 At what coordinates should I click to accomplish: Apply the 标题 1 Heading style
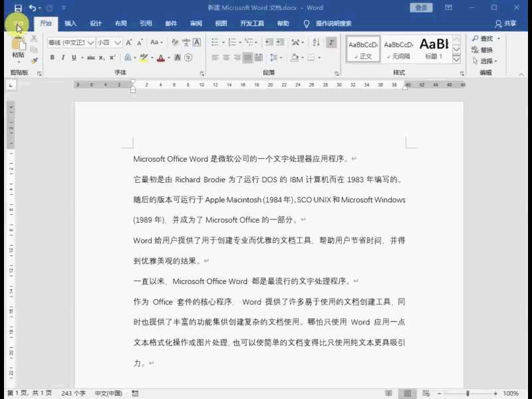pos(434,49)
